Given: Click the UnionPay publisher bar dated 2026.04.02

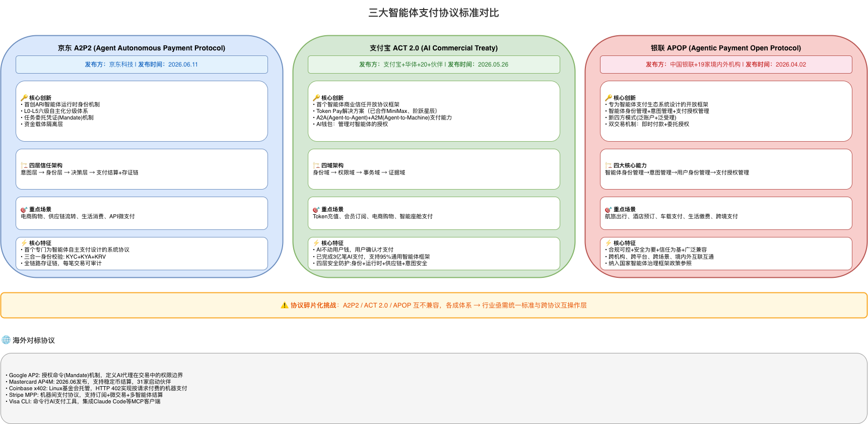Looking at the screenshot, I should pyautogui.click(x=726, y=65).
